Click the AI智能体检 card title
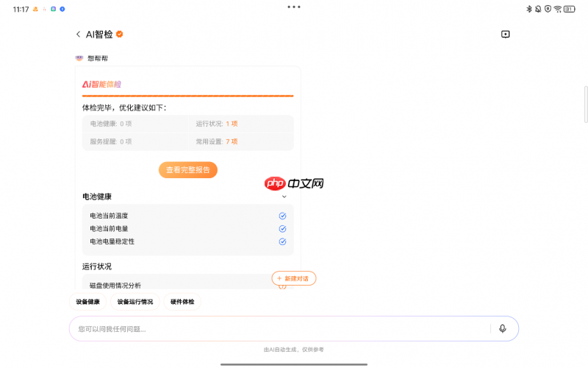The width and height of the screenshot is (588, 368). coord(101,84)
